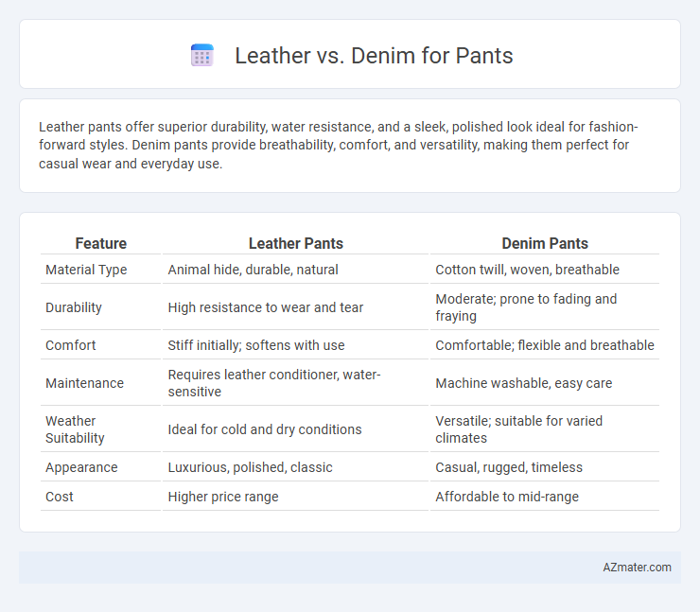This screenshot has width=700, height=612.
Task: Click the 'Denim Pants' column header
Action: (545, 243)
